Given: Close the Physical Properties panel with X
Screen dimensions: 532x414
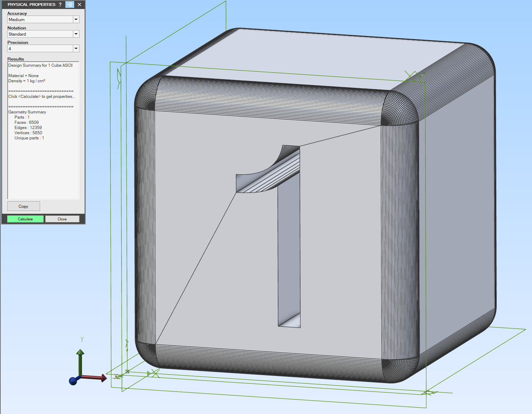Looking at the screenshot, I should [79, 4].
